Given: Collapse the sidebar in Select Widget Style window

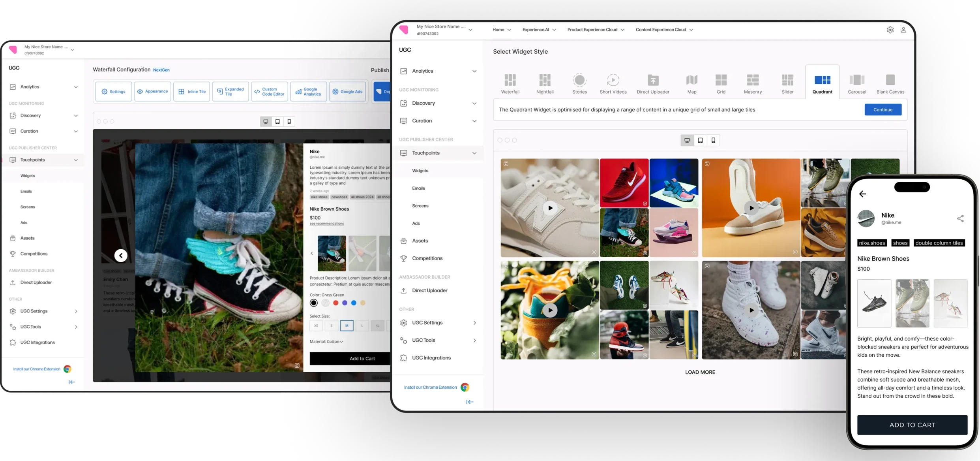Looking at the screenshot, I should click(x=470, y=402).
